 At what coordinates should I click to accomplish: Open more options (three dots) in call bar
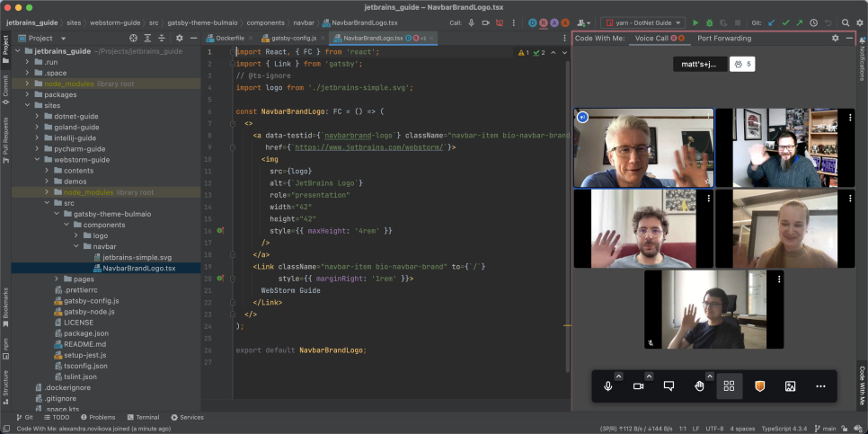point(820,386)
